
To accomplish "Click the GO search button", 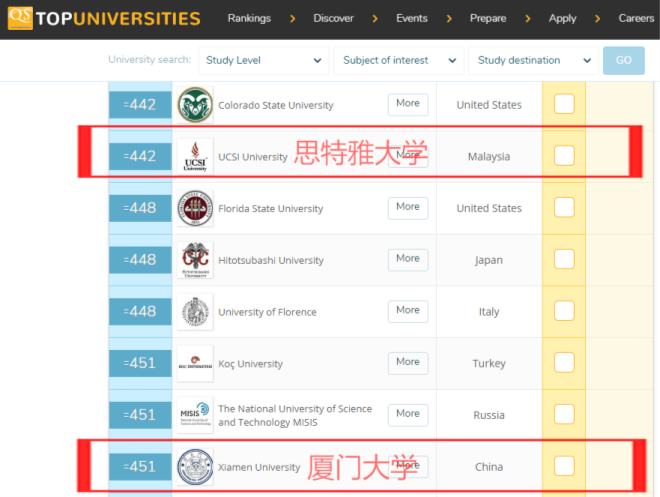I will pyautogui.click(x=623, y=61).
